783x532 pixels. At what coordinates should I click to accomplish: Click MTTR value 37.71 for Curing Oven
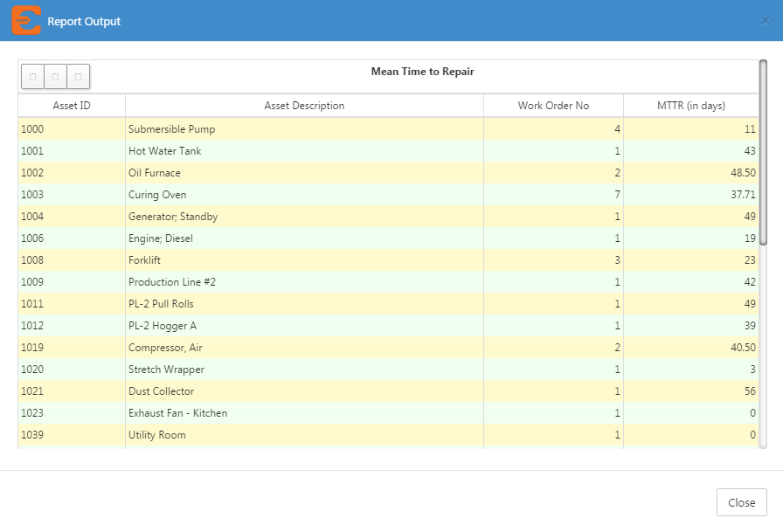pos(743,195)
